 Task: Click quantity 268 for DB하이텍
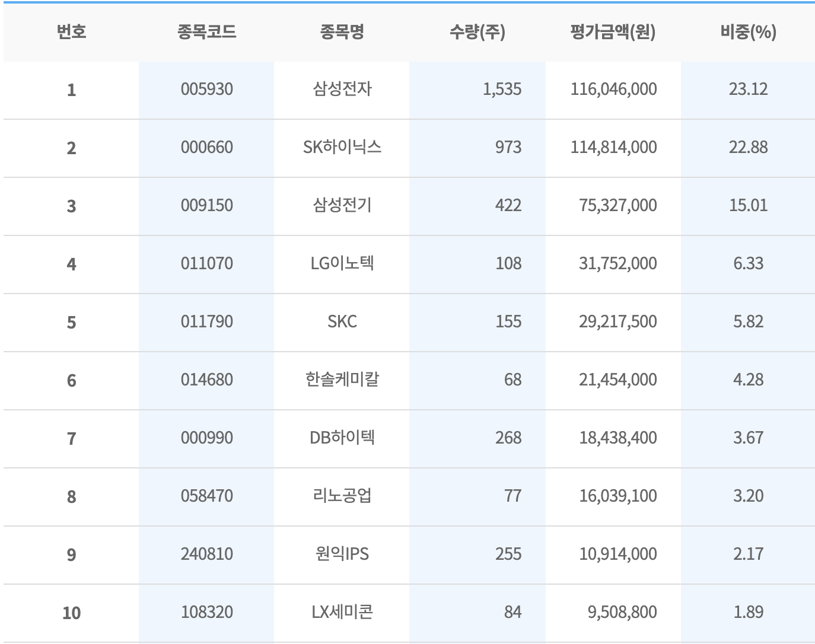point(508,438)
